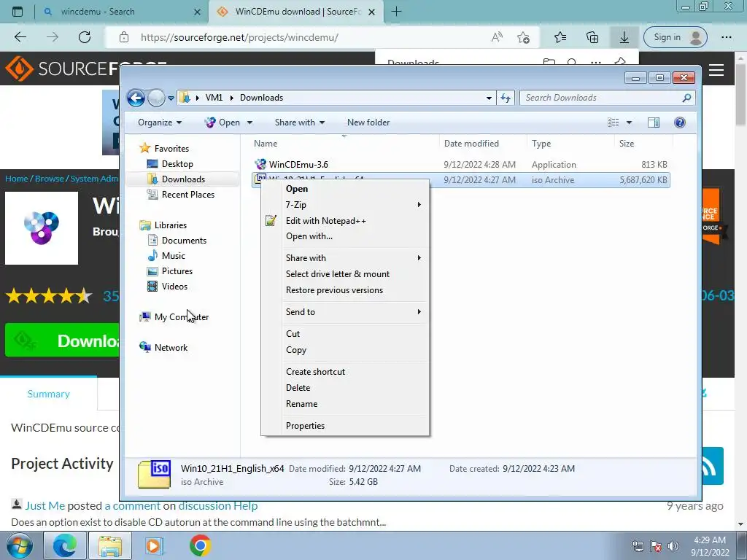Expand Send to submenu
This screenshot has width=747, height=560.
coord(344,312)
